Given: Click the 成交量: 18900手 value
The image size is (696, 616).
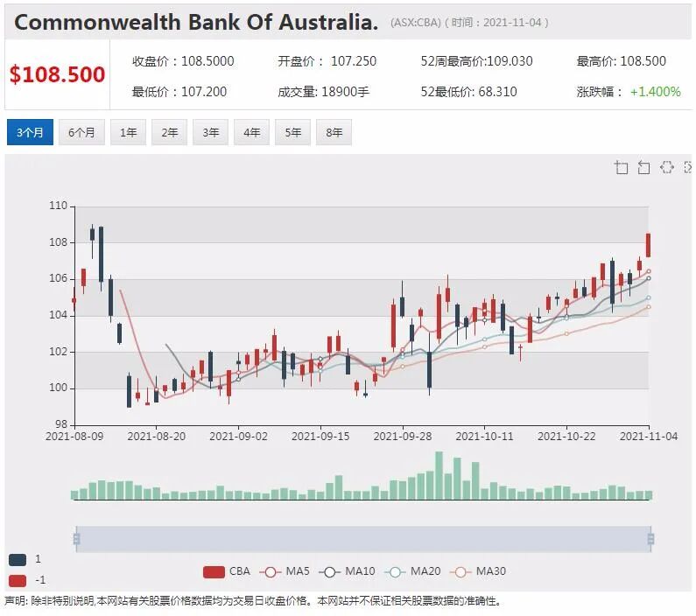Looking at the screenshot, I should 324,92.
